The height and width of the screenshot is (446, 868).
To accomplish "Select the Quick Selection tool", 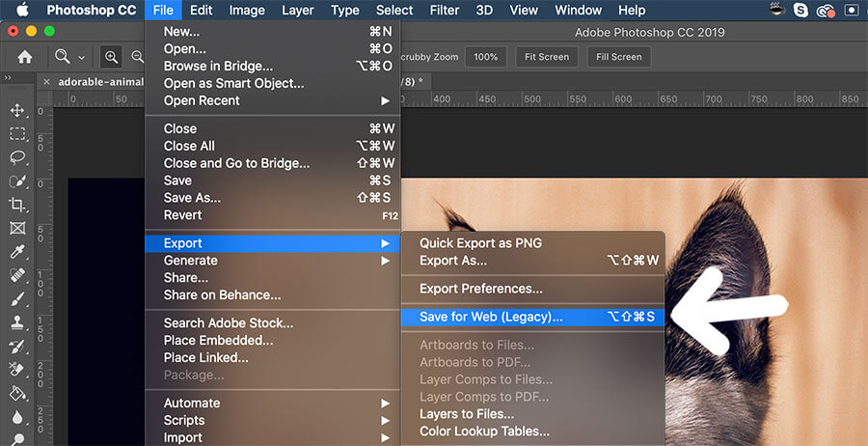I will click(x=17, y=181).
